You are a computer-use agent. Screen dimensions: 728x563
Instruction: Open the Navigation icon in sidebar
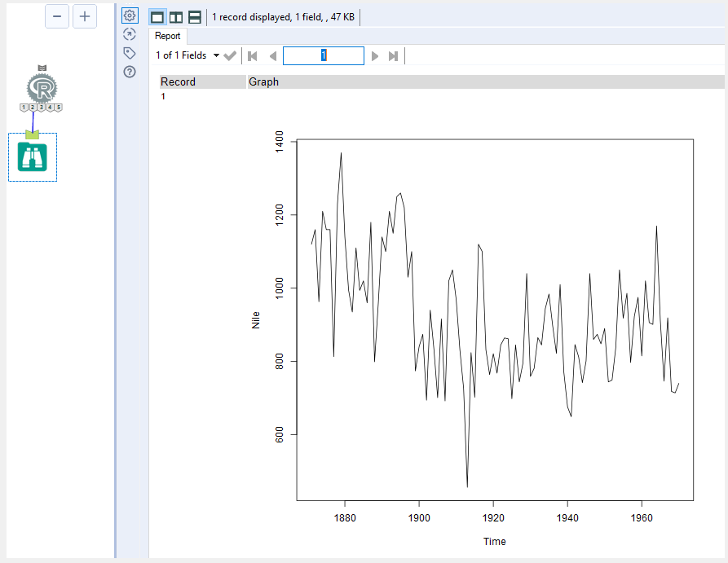tap(129, 34)
